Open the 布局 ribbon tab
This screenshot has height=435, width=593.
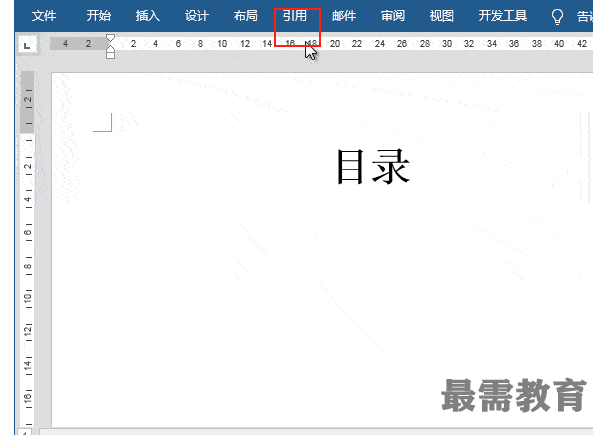coord(246,16)
